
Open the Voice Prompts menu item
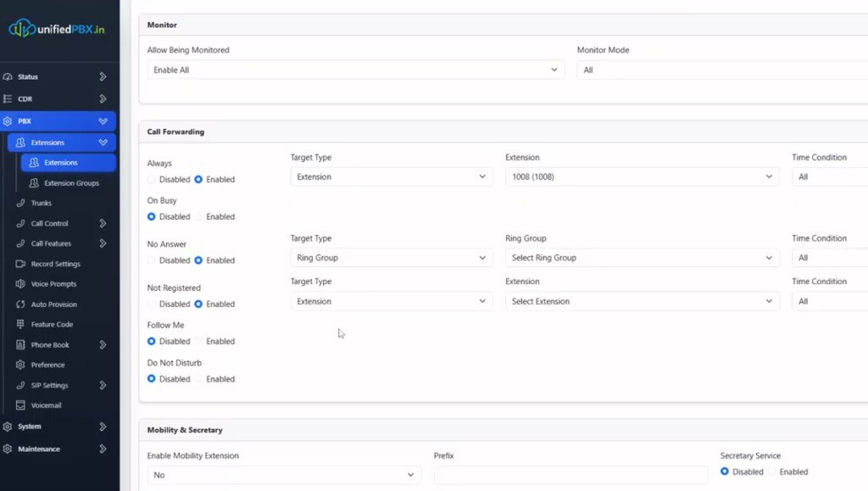click(53, 284)
